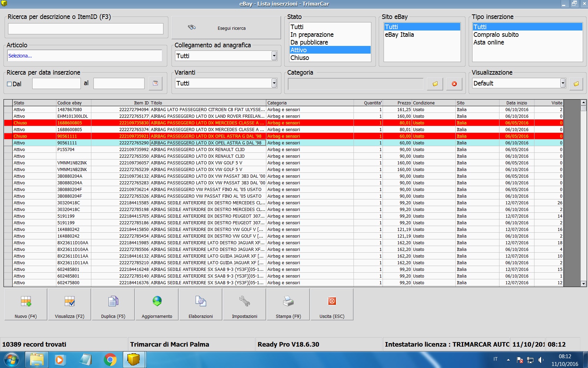The height and width of the screenshot is (368, 588).
Task: Sort by the Prezzo column header
Action: [397, 103]
